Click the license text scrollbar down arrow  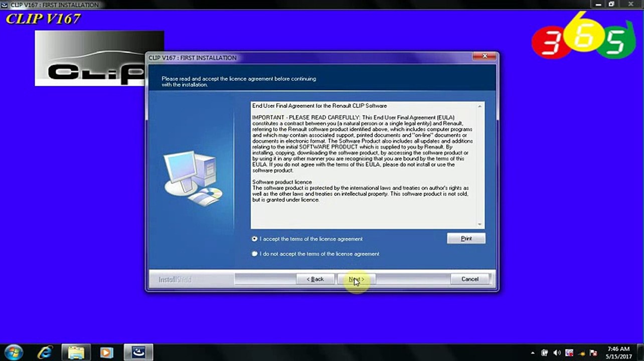480,224
